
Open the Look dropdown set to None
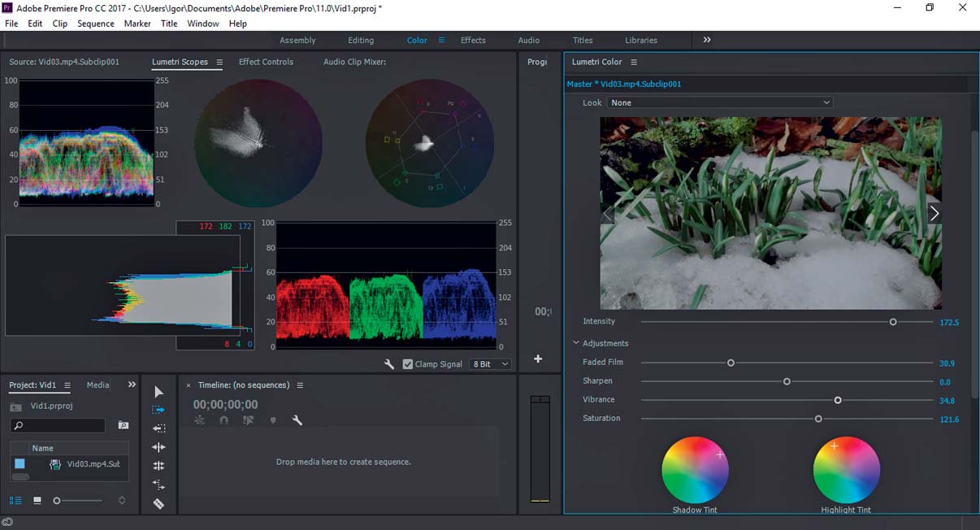(x=719, y=102)
